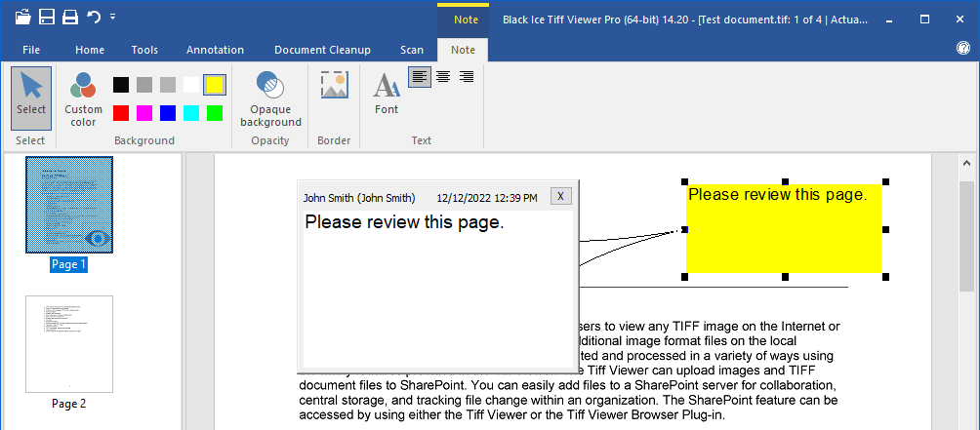
Task: Click the Border icon in ribbon
Action: 334,86
